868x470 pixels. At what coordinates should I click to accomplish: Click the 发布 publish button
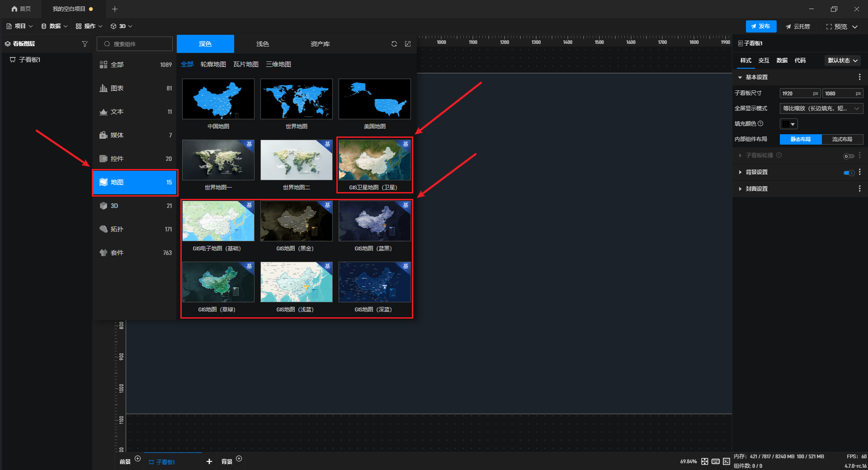(x=761, y=26)
